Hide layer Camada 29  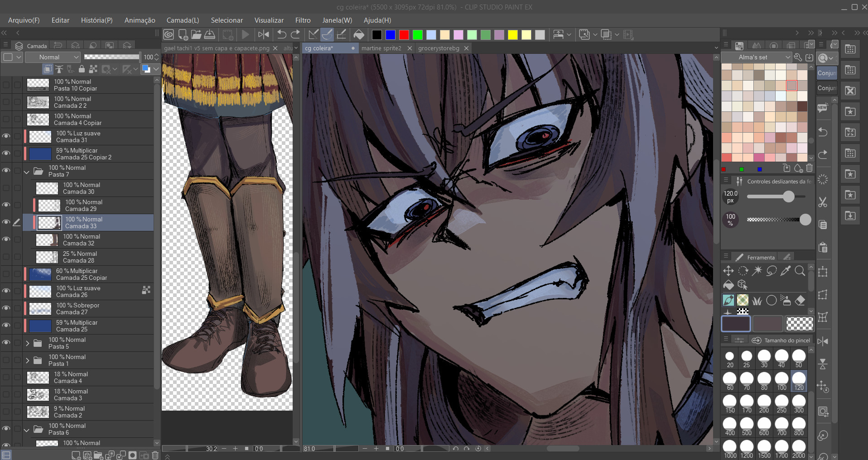point(6,205)
